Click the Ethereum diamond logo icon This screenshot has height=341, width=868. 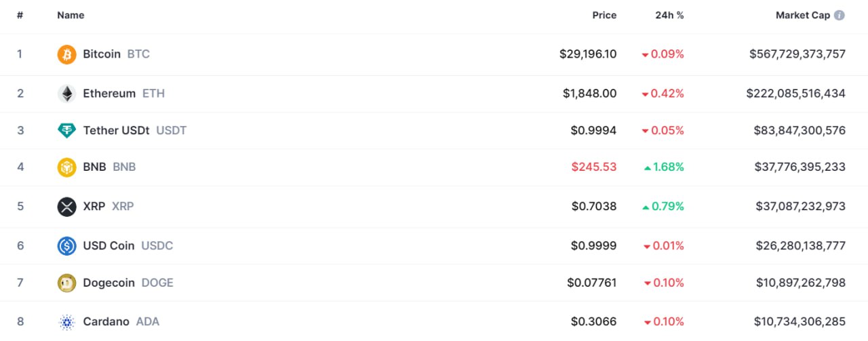[x=66, y=94]
